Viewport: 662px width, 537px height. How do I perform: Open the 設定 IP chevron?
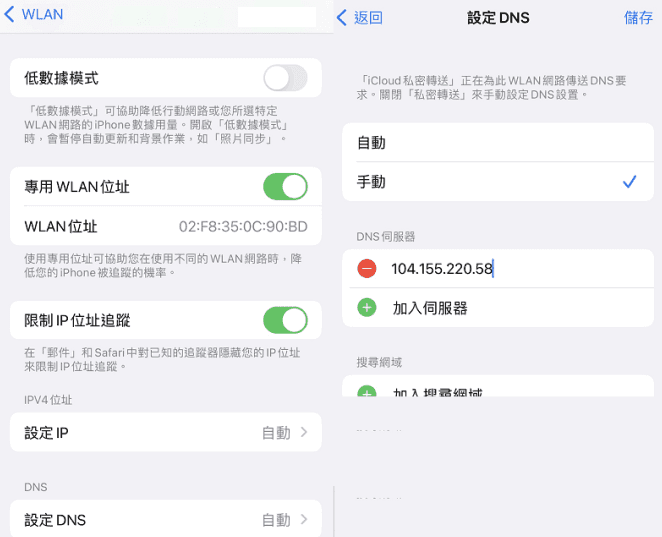coord(303,433)
